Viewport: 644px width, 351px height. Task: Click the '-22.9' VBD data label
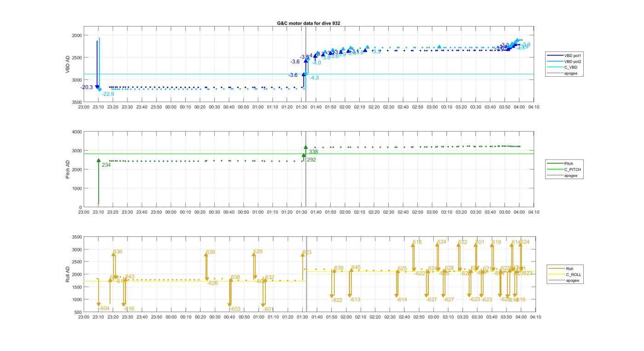(108, 94)
